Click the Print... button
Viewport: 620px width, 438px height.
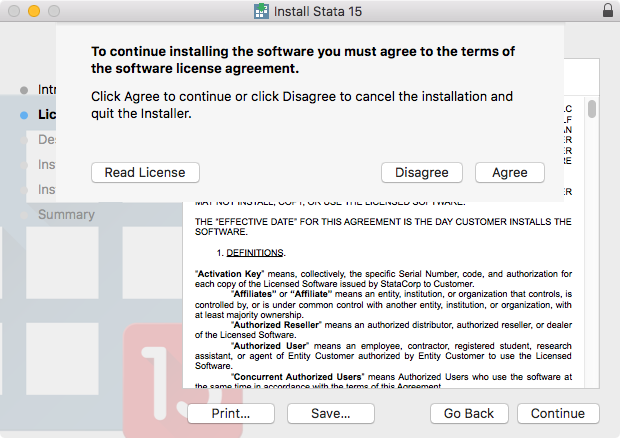(231, 413)
